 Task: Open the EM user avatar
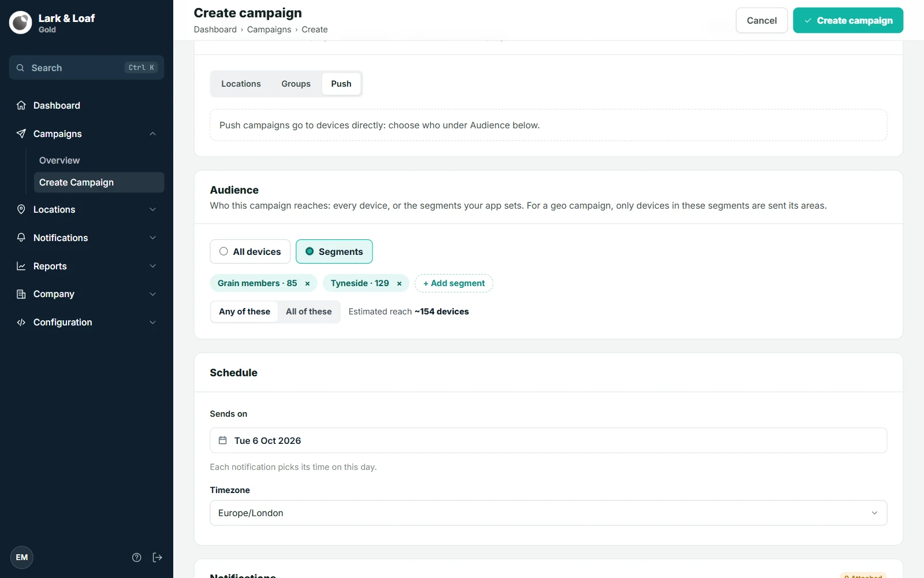pos(22,558)
